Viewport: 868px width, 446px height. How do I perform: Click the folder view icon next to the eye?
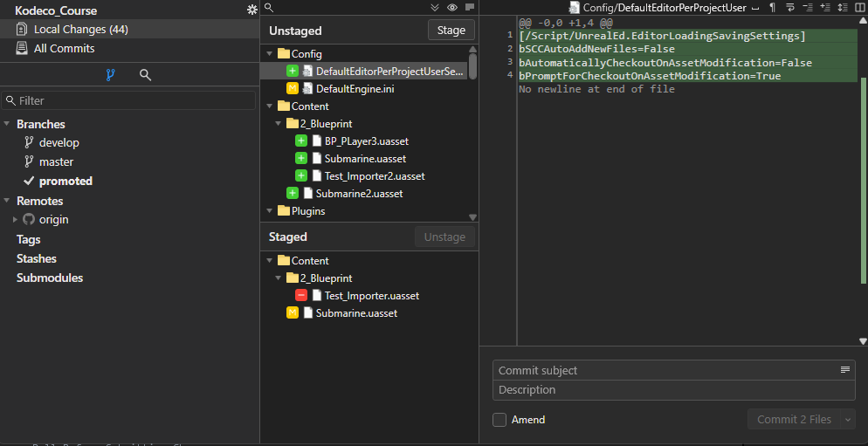[x=470, y=7]
